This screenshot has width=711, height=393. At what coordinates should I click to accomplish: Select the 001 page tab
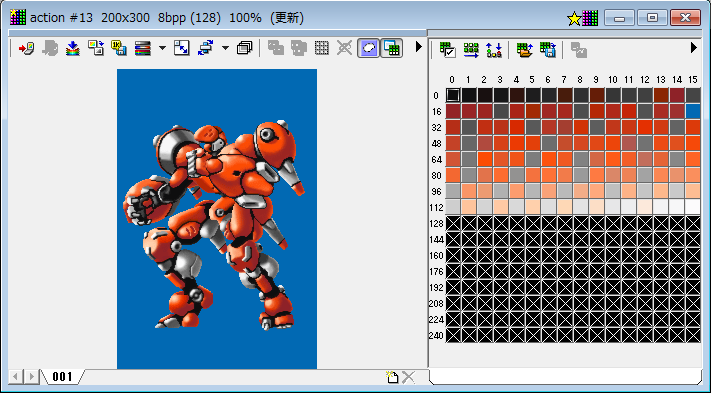(63, 377)
